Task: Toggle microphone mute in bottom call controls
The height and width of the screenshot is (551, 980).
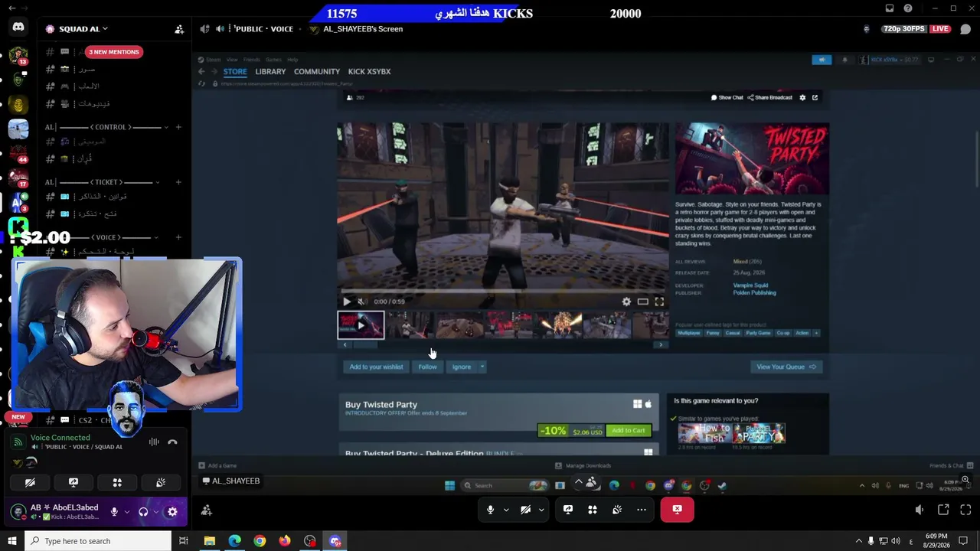Action: click(x=491, y=510)
